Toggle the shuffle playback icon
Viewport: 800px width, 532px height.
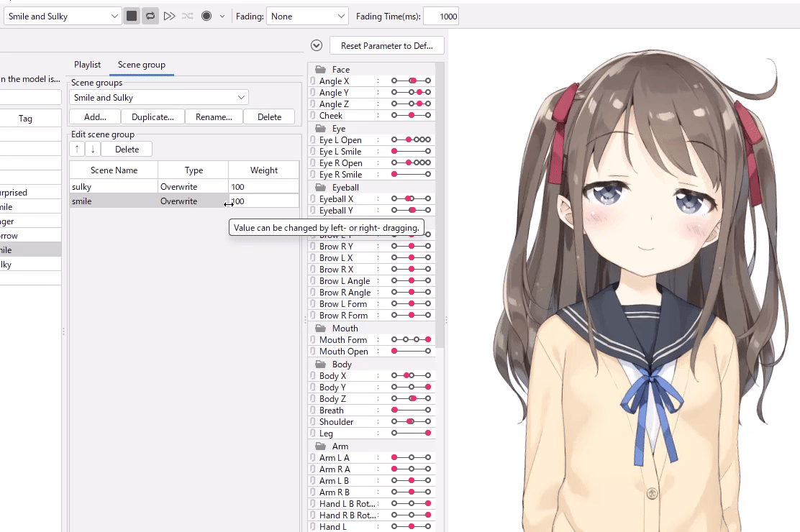coord(188,17)
